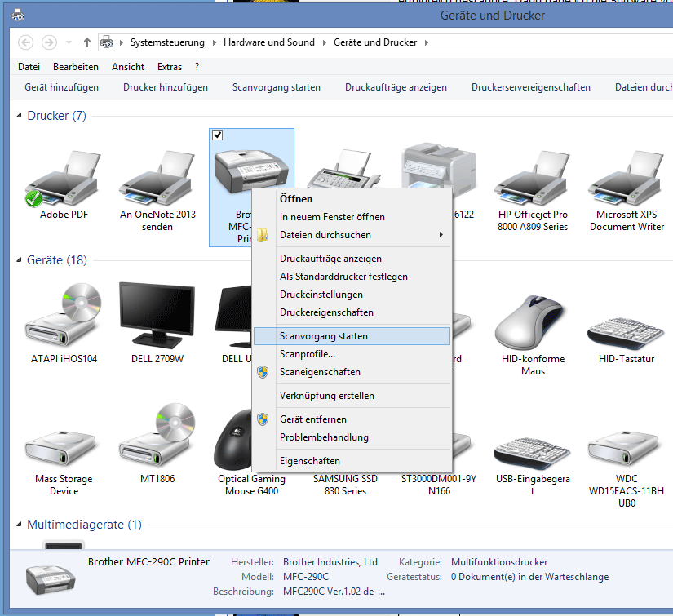This screenshot has height=616, width=673.
Task: Open the Bearbeiten menu
Action: 76,67
